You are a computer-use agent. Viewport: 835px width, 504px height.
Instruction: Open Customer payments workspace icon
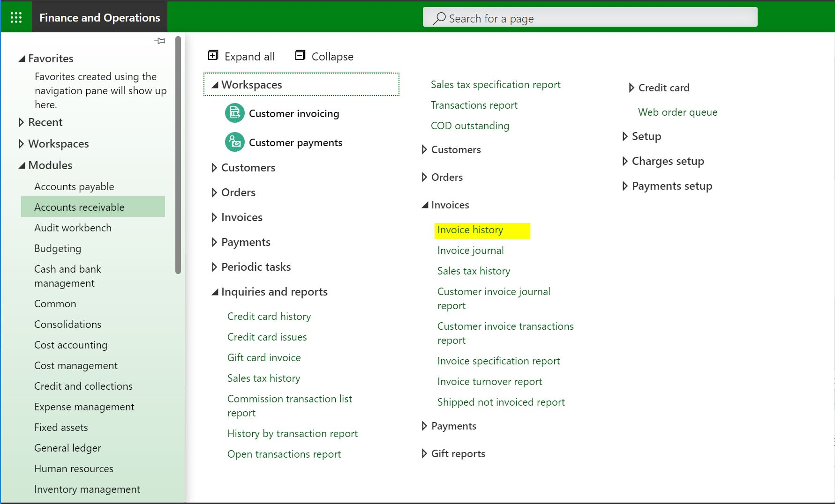click(234, 142)
